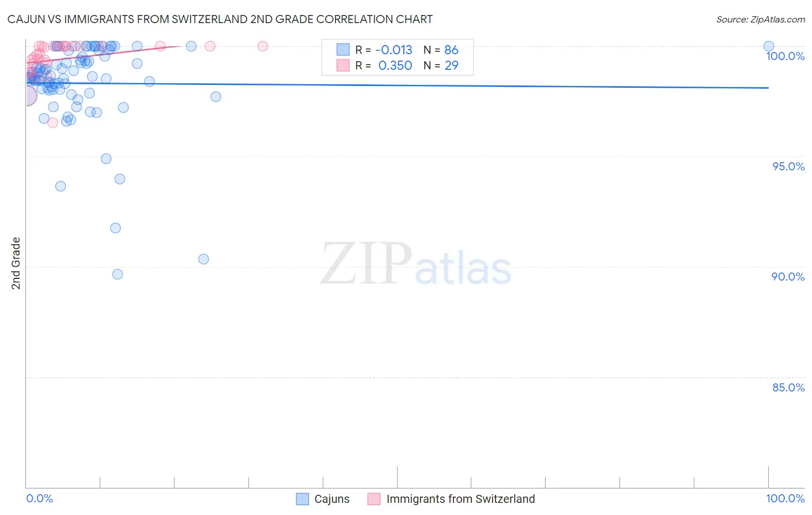The height and width of the screenshot is (515, 812).
Task: Click the Immigrants from Switzerland pink legend swatch
Action: 374,499
